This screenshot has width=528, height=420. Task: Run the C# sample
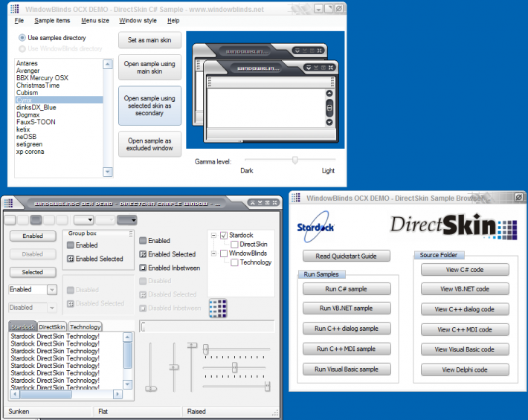(x=347, y=288)
